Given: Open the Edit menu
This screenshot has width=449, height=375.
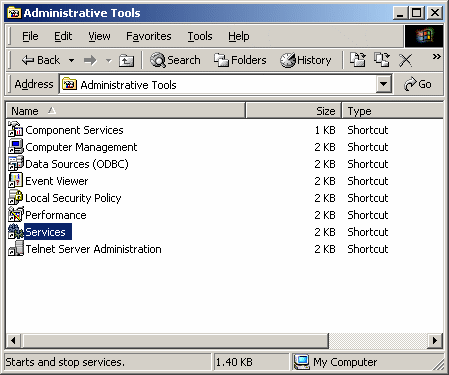Looking at the screenshot, I should (x=63, y=36).
